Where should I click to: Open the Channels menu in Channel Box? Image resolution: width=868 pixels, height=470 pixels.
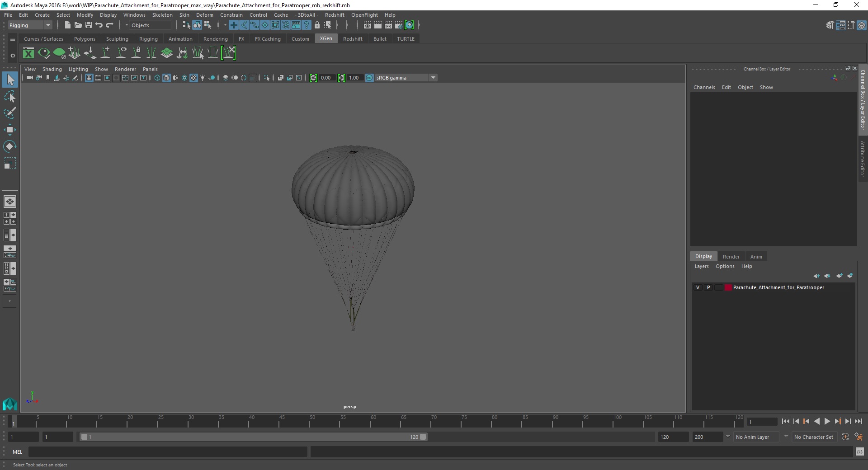tap(704, 87)
